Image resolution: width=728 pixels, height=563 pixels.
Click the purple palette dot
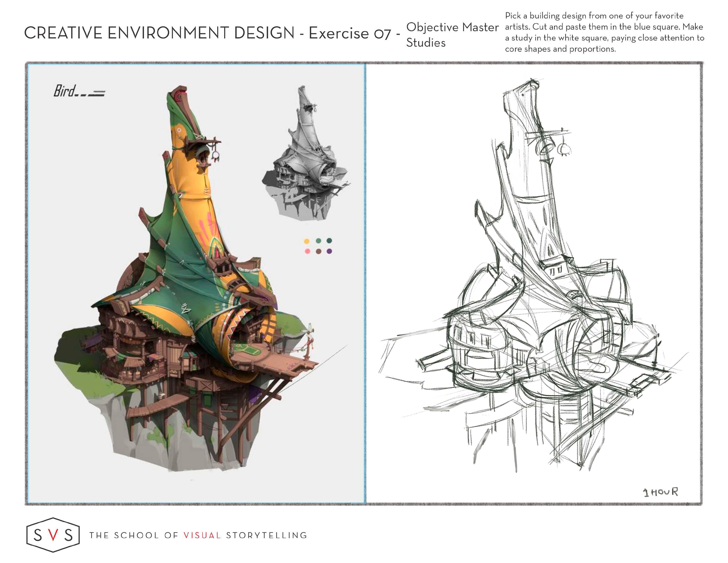pyautogui.click(x=329, y=251)
